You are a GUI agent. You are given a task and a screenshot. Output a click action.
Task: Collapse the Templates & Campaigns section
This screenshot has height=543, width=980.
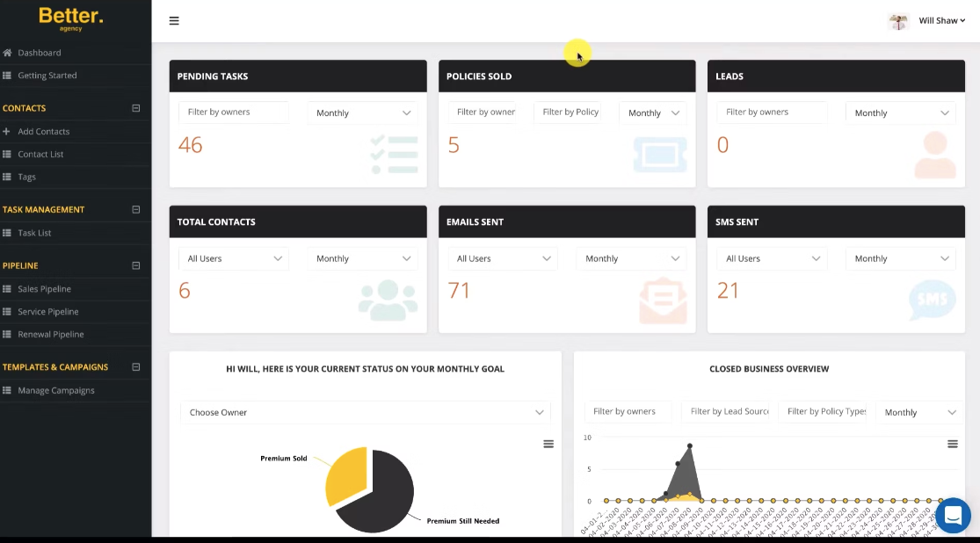pos(136,367)
